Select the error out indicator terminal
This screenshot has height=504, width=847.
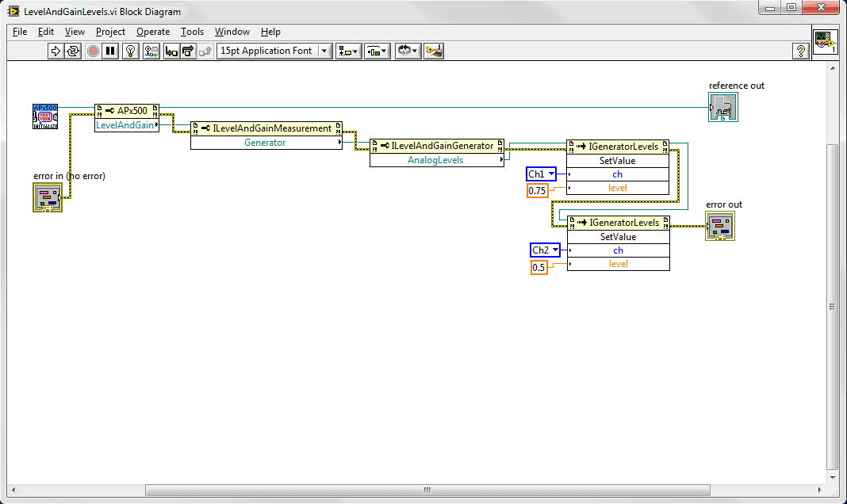click(721, 226)
